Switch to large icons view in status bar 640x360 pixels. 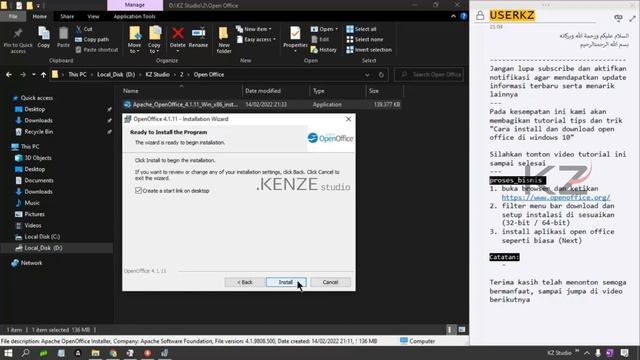[x=462, y=329]
